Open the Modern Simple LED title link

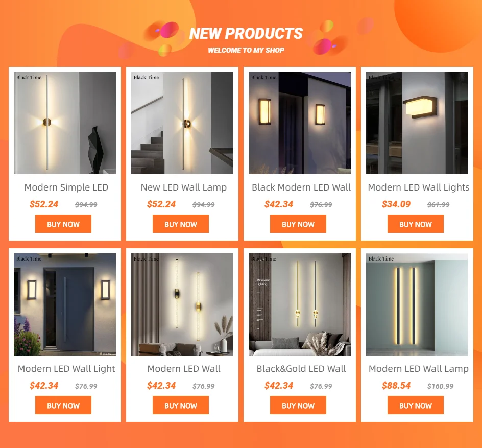[x=66, y=187]
